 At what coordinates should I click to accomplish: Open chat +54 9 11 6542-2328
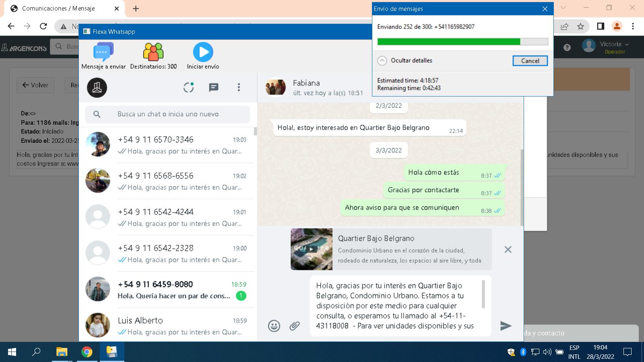pos(167,254)
